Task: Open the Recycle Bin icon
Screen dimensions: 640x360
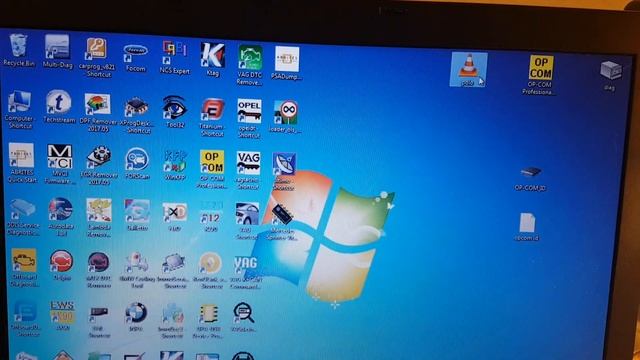Action: coord(18,46)
